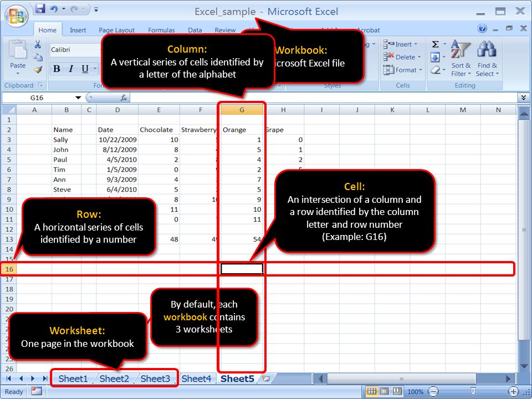The image size is (532, 399).
Task: Select row 16 header
Action: [9, 269]
